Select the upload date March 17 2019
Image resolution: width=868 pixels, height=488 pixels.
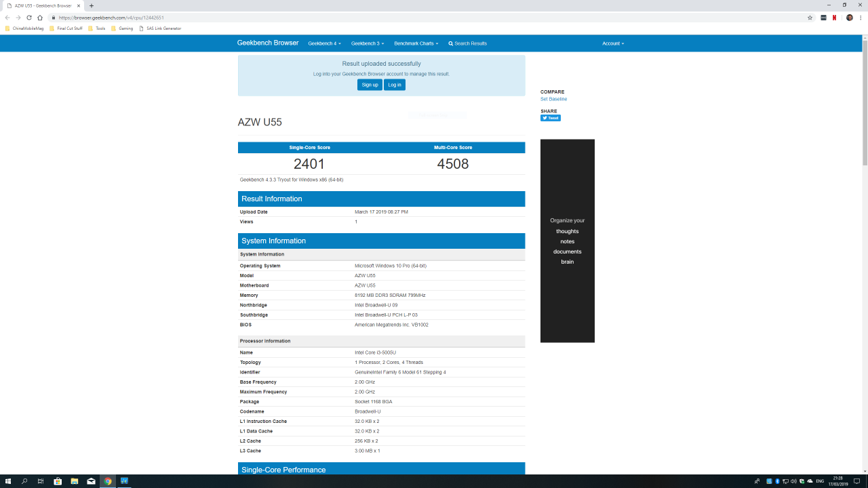(x=381, y=212)
